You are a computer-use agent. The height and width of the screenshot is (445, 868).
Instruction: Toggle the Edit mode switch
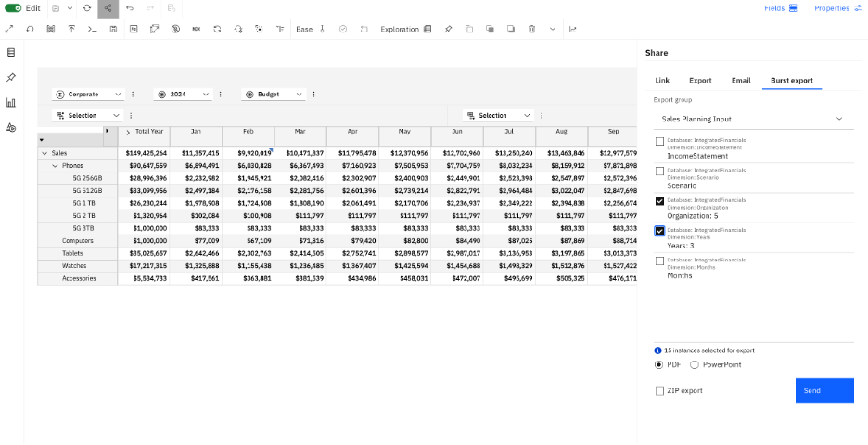coord(13,8)
